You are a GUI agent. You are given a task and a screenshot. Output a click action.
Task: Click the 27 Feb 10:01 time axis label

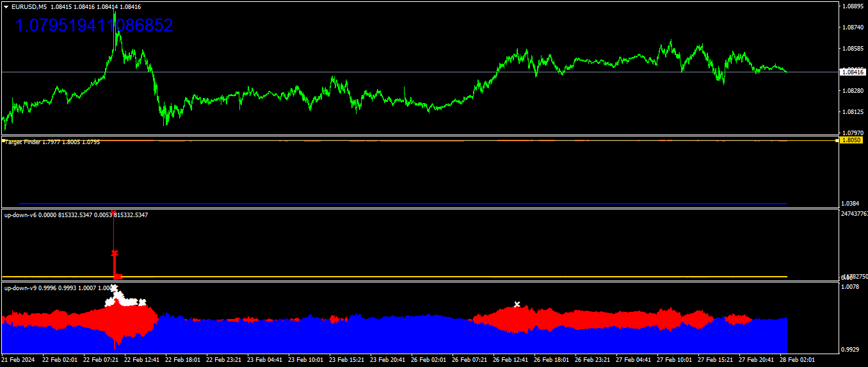tap(674, 360)
